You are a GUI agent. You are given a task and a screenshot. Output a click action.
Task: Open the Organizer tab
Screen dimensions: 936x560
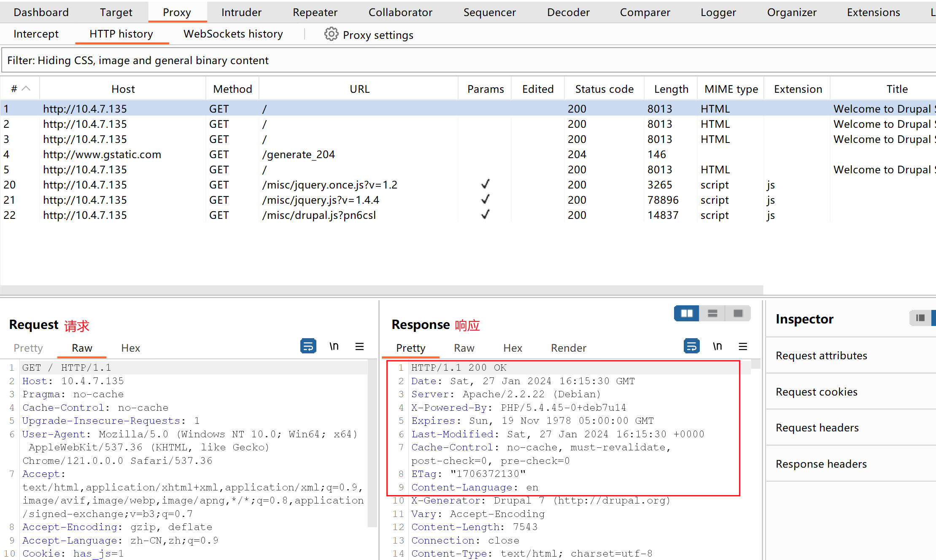pos(792,12)
